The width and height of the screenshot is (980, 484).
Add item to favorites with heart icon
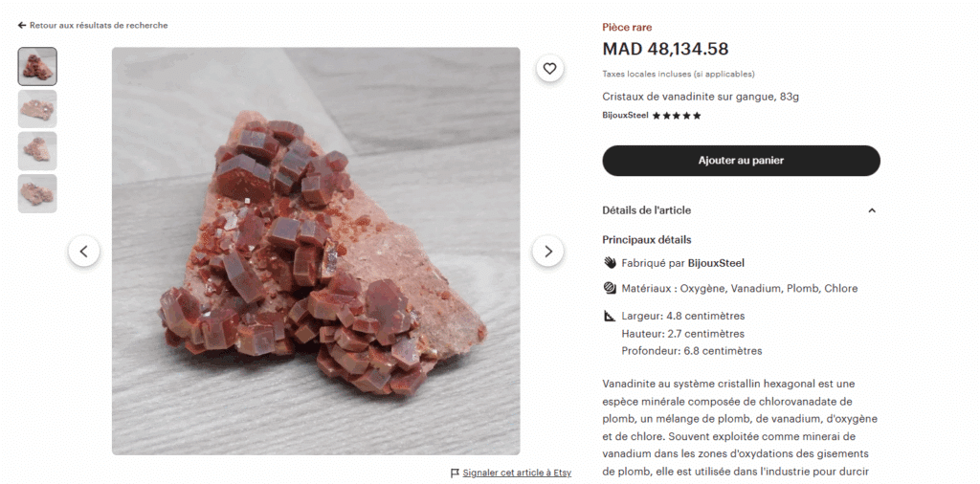pyautogui.click(x=549, y=69)
